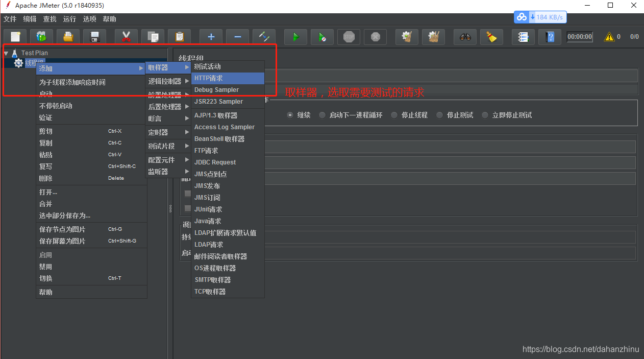Choose 保存节点为图片 context entry
Screen dimensions: 644x359
pyautogui.click(x=91, y=229)
